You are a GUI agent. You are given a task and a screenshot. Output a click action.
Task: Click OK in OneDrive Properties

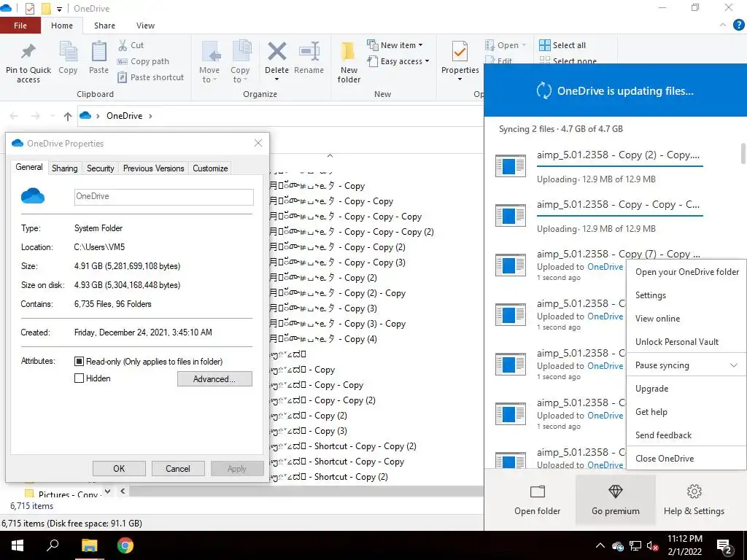pyautogui.click(x=119, y=469)
